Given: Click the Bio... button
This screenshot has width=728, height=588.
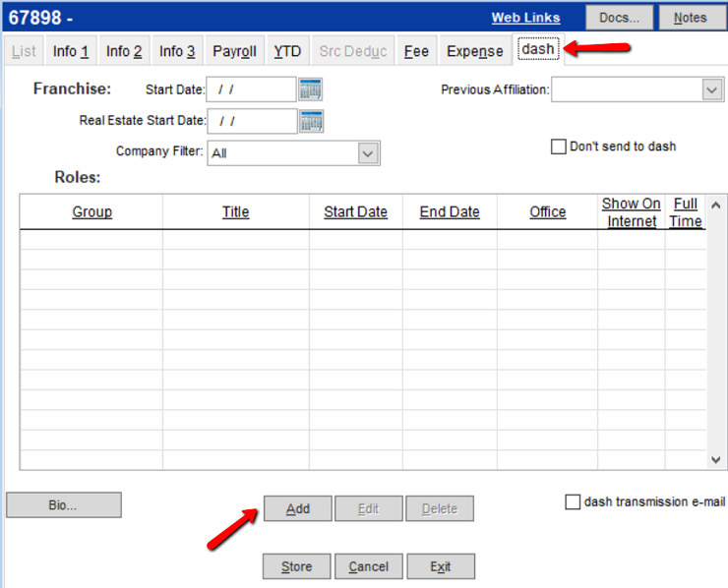Looking at the screenshot, I should (x=64, y=505).
